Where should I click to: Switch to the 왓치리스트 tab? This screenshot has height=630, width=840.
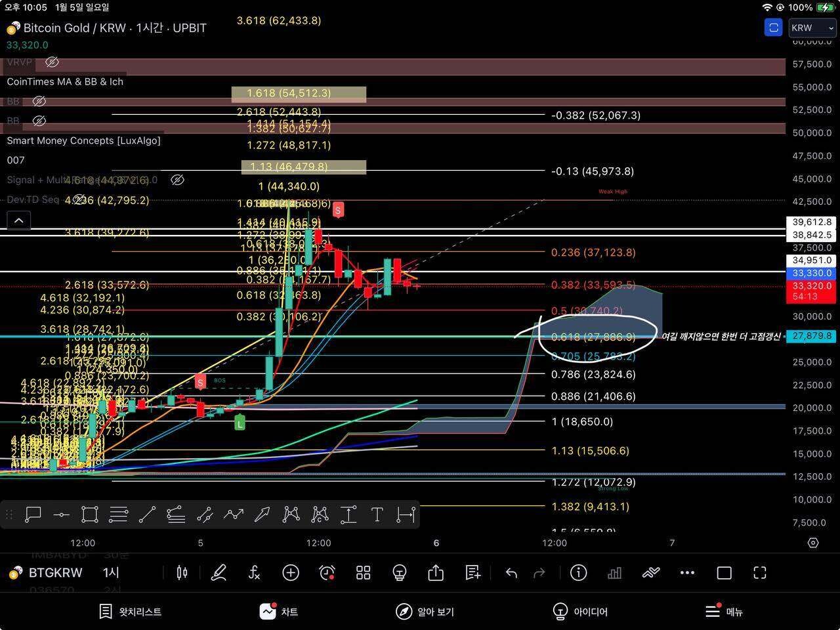tap(130, 612)
